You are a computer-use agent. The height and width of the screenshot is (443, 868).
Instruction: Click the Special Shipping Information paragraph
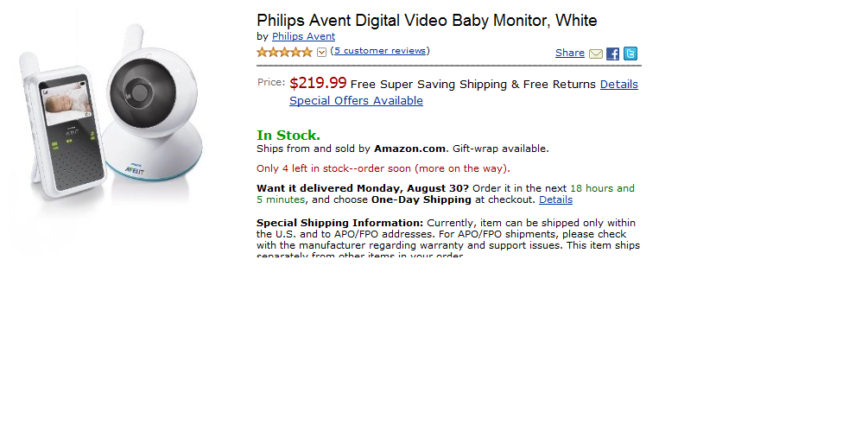pyautogui.click(x=447, y=234)
